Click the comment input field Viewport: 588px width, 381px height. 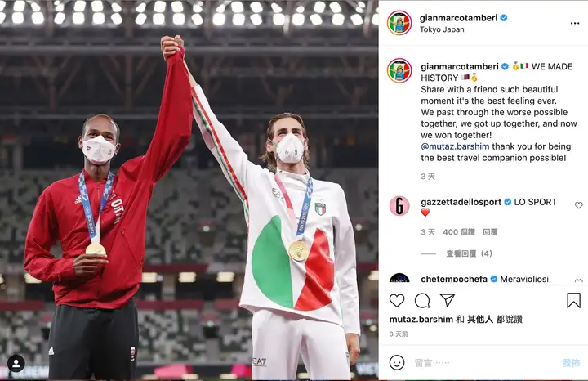483,363
